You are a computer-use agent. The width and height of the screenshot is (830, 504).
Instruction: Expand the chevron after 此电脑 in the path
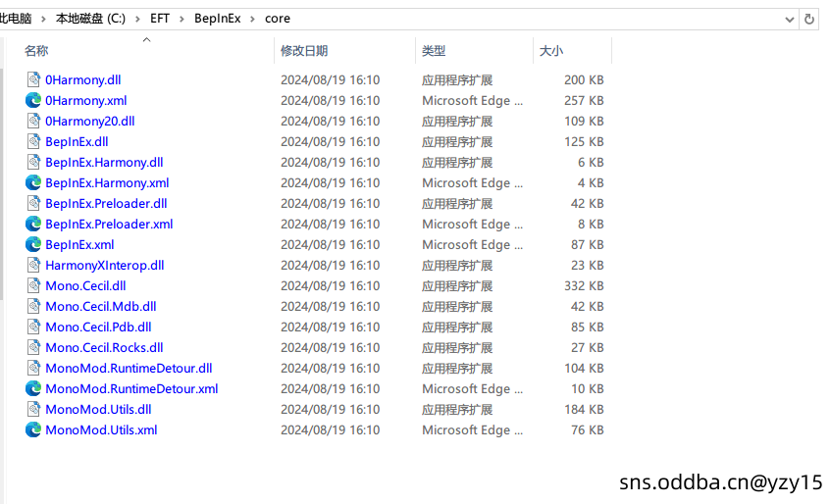pyautogui.click(x=43, y=19)
